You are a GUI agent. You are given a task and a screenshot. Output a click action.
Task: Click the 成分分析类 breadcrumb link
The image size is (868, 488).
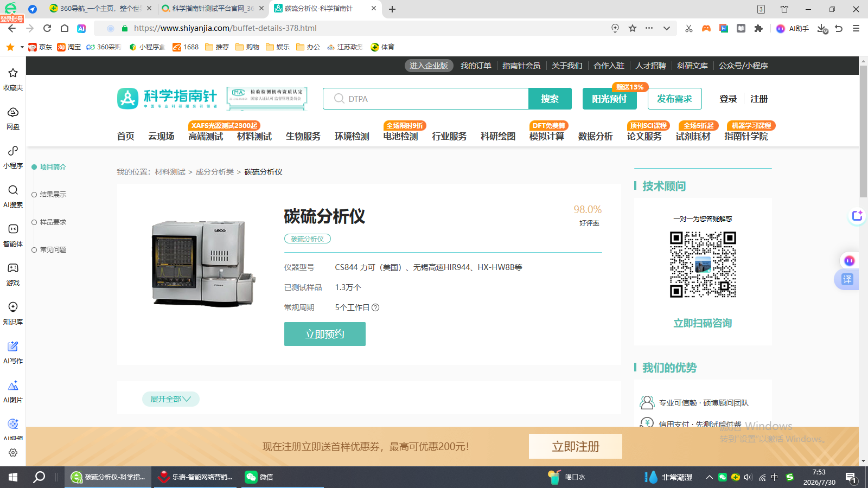tap(215, 172)
